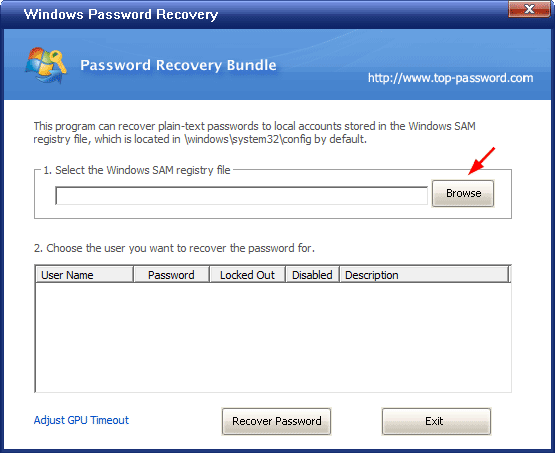Click the program description paragraph

[254, 133]
